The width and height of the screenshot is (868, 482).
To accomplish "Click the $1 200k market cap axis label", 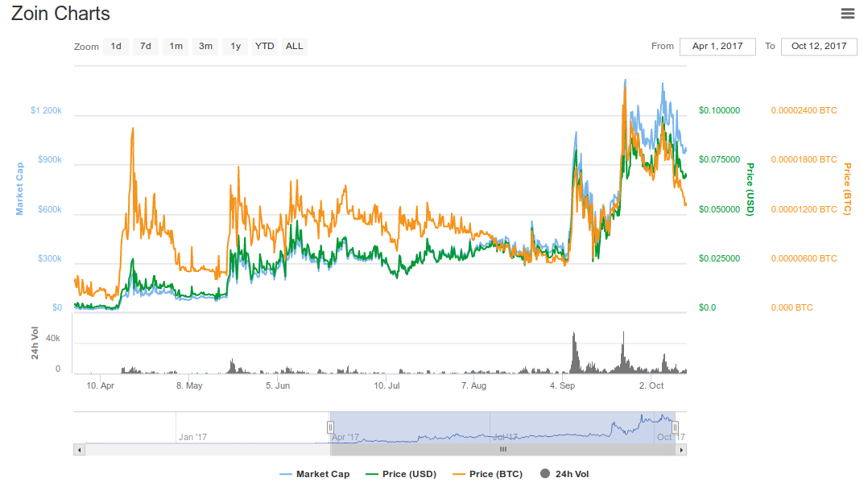I will pos(46,111).
